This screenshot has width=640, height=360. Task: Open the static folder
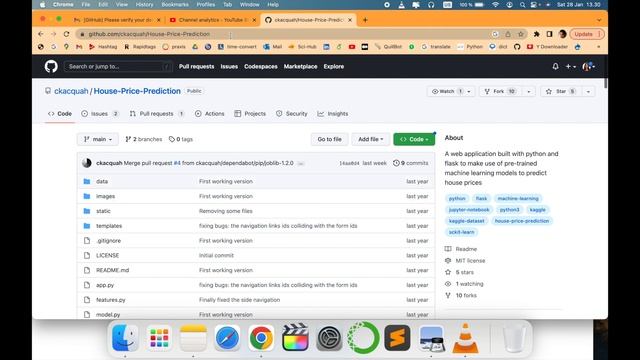[103, 211]
